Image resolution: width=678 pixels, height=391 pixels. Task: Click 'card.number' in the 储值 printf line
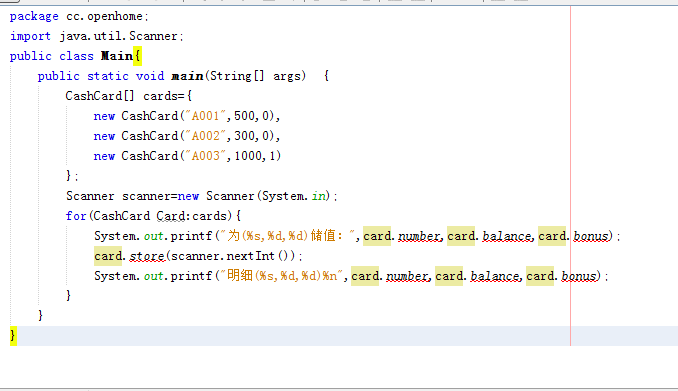coord(402,236)
